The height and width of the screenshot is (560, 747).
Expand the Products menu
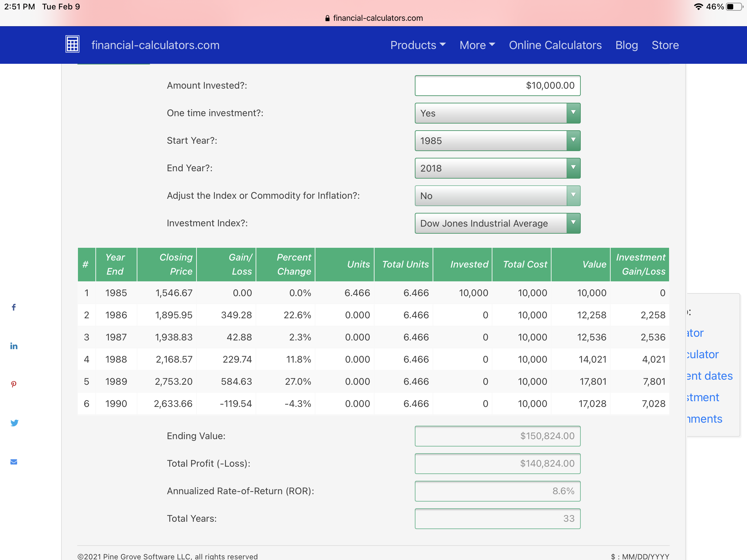pos(418,45)
